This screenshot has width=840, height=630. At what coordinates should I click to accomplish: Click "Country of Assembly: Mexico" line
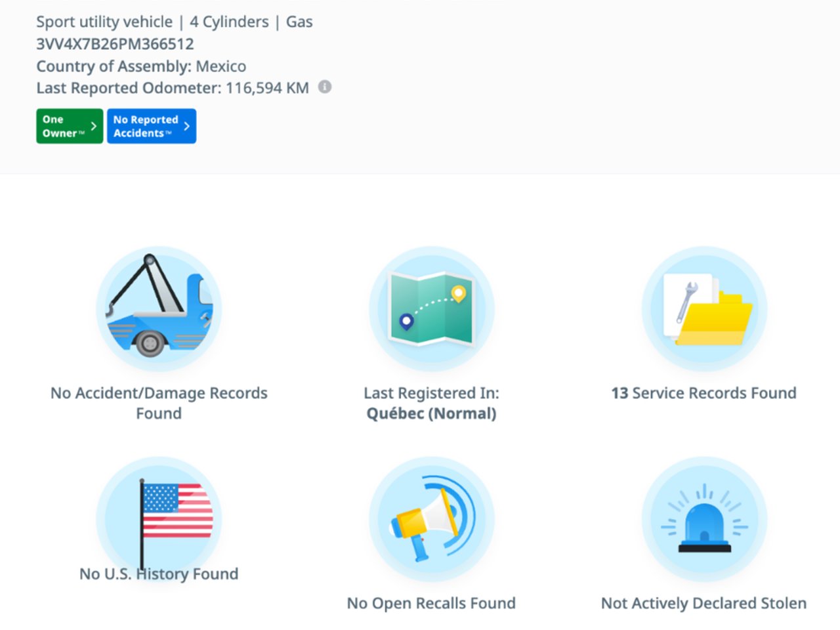[141, 66]
